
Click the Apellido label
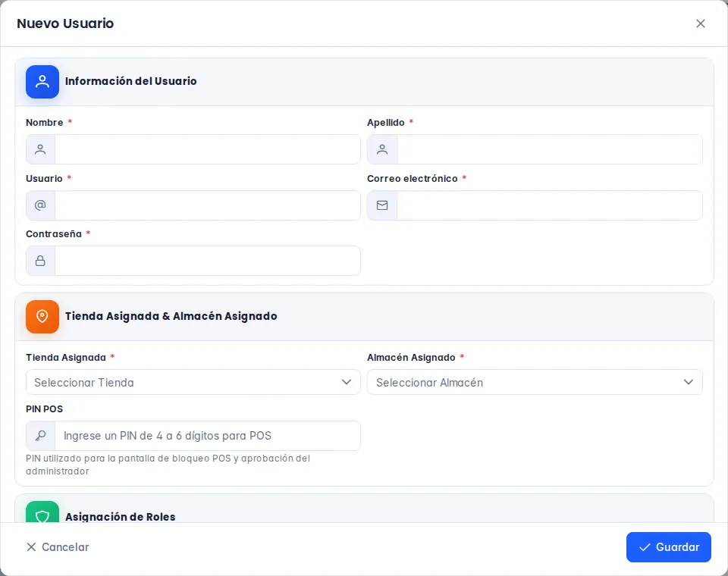[x=386, y=123]
